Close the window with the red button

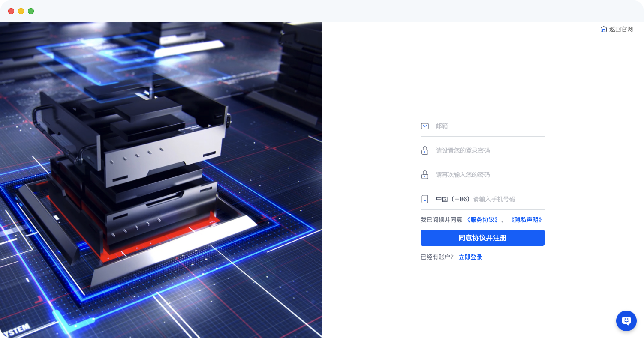(11, 11)
